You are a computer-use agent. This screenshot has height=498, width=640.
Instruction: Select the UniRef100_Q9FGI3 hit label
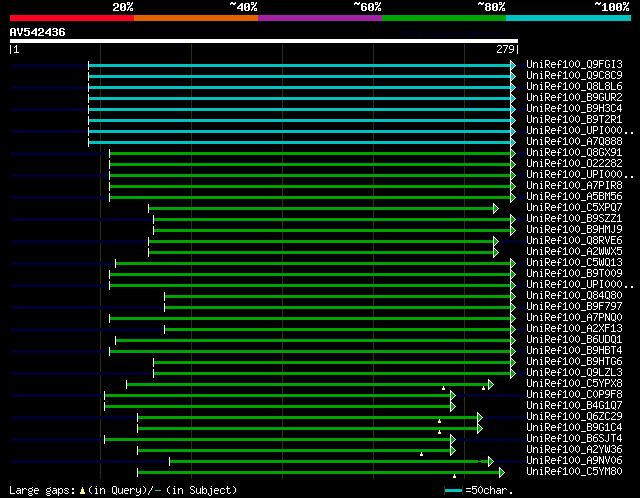point(574,64)
